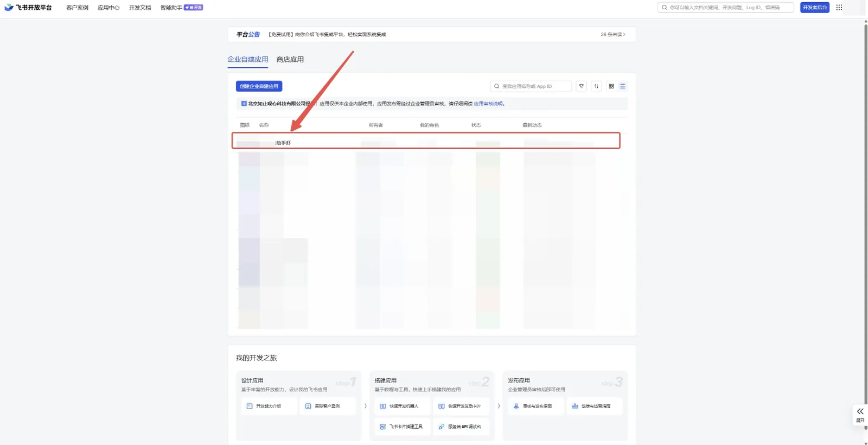Click the 名称 column header
The width and height of the screenshot is (868, 445).
tap(264, 125)
